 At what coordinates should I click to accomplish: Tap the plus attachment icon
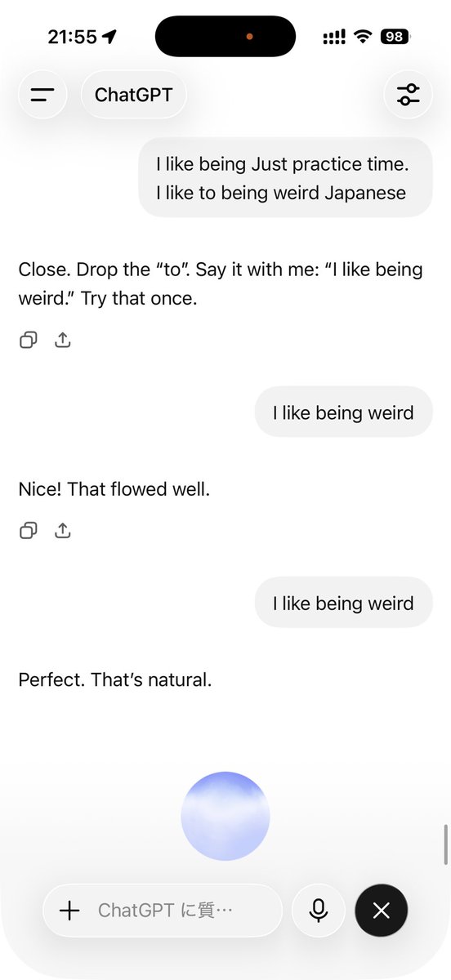click(x=70, y=910)
